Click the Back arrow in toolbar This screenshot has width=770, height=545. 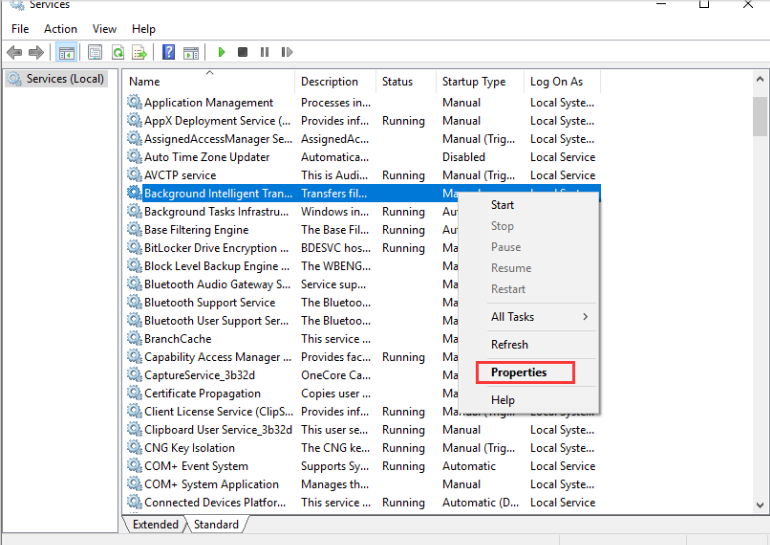15,52
